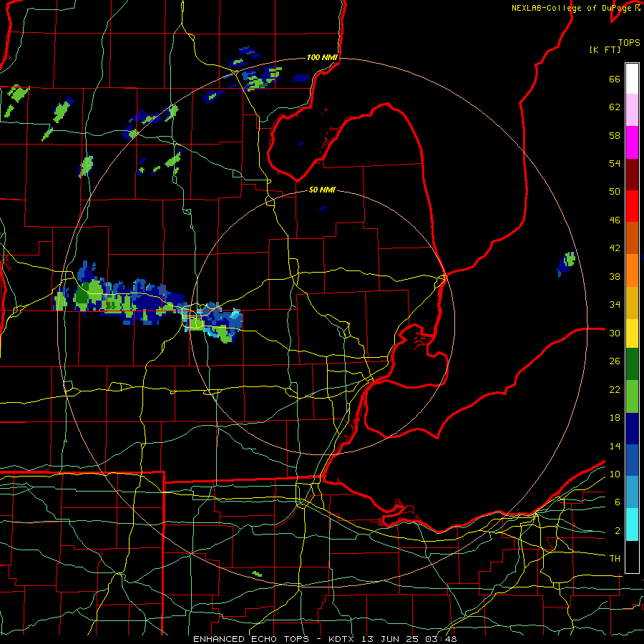Select the navy 22 kft legend swatch

(632, 429)
